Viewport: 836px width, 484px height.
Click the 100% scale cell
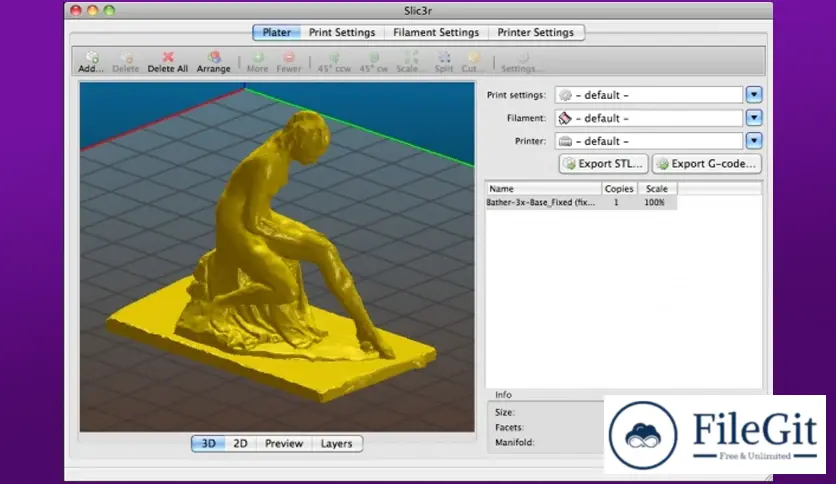[654, 203]
